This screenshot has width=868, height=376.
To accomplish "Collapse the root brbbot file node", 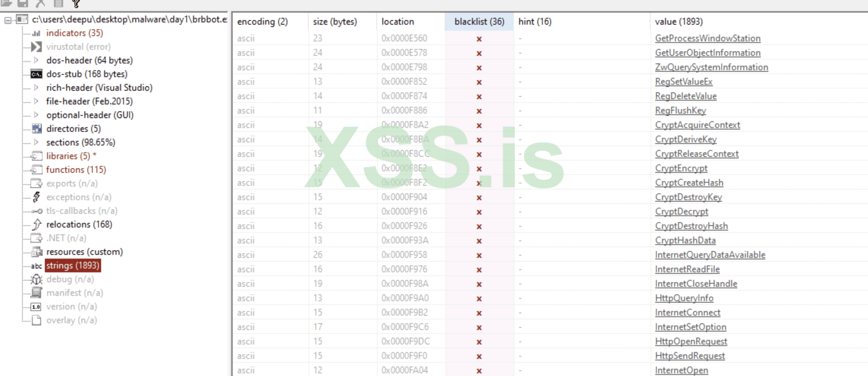I will (8, 20).
